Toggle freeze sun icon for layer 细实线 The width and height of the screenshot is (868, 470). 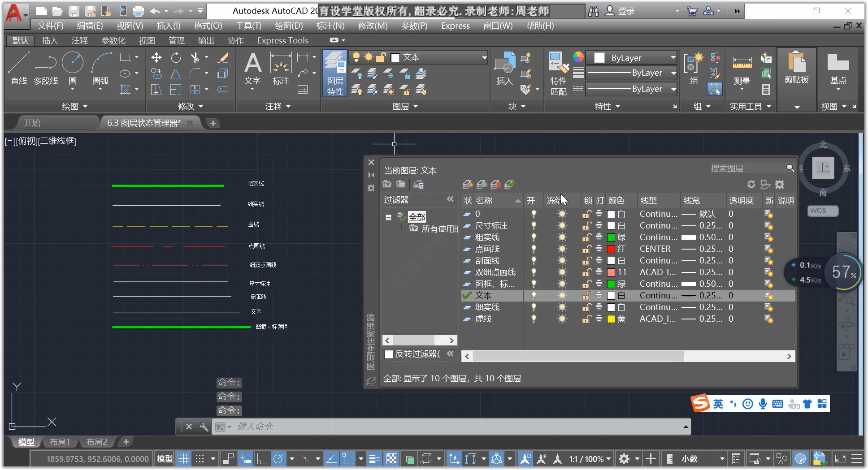(562, 307)
